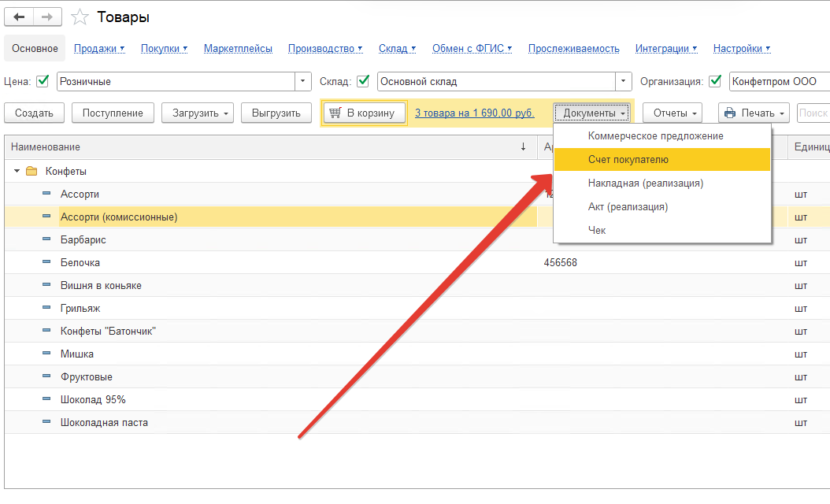
Task: Click the Конфетпром ООО organization field
Action: [x=779, y=82]
